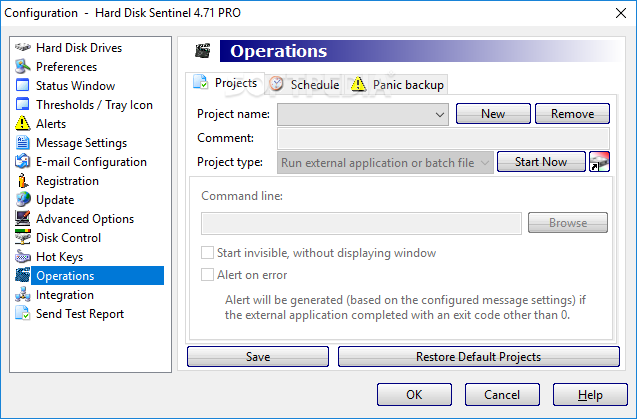
Task: Click the create shortcut icon beside Start Now
Action: point(599,162)
